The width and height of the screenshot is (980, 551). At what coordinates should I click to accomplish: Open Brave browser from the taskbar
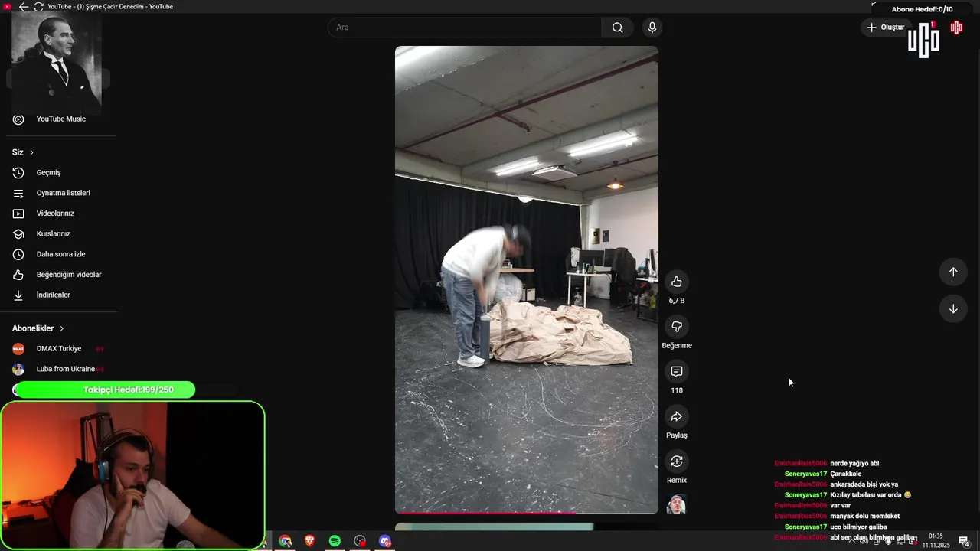[x=309, y=541]
